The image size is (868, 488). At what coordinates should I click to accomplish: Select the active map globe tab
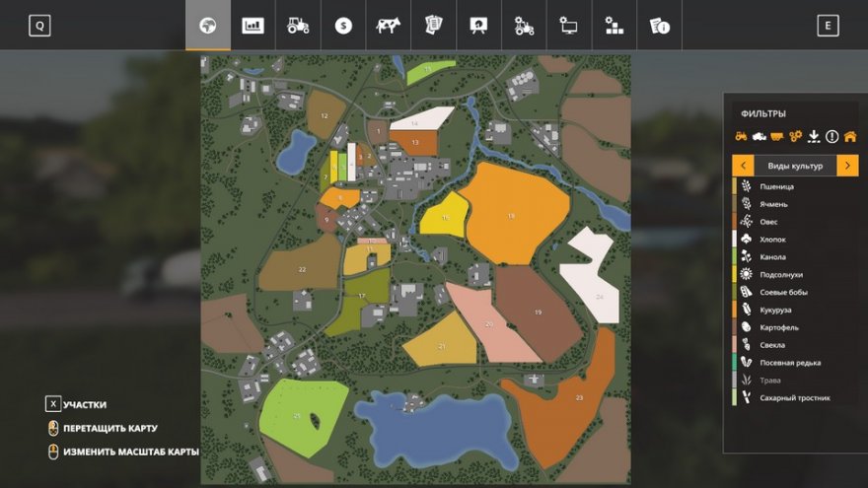click(208, 26)
